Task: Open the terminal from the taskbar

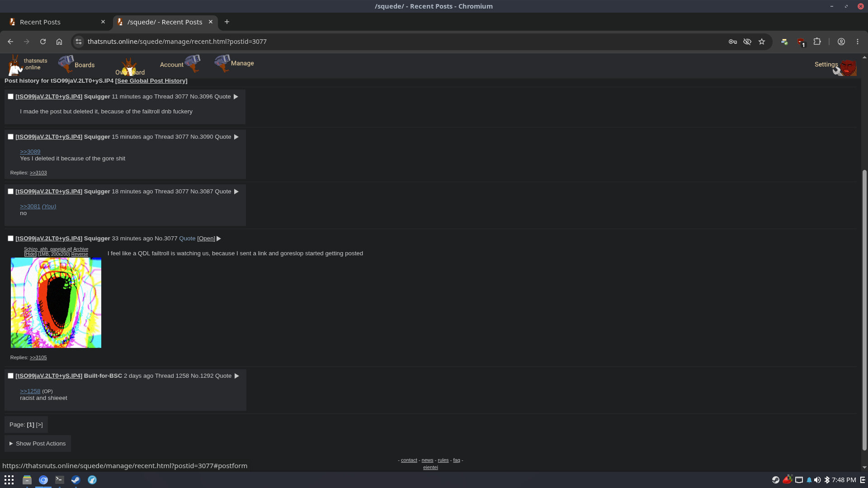Action: [x=59, y=480]
